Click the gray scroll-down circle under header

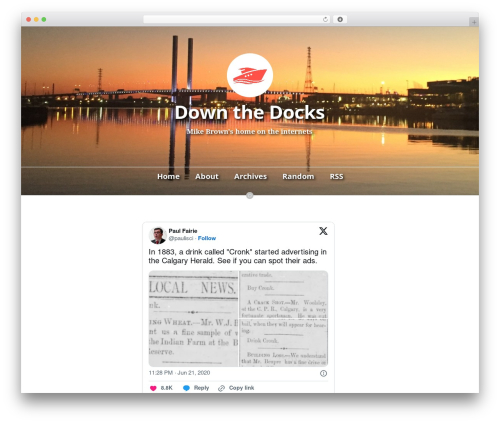[250, 195]
